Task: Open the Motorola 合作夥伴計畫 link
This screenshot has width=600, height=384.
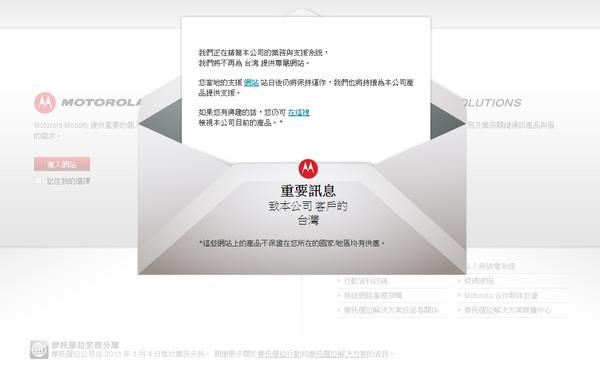Action: pos(501,295)
